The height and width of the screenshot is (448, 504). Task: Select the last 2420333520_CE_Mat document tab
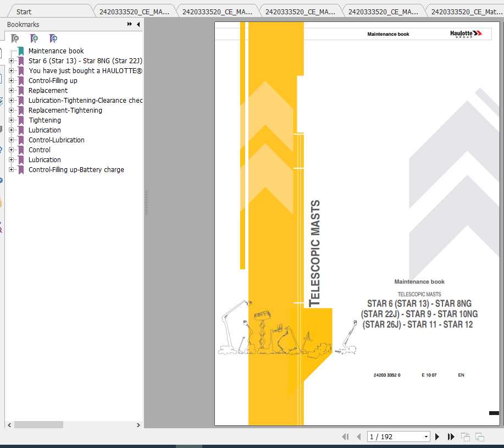(x=463, y=10)
